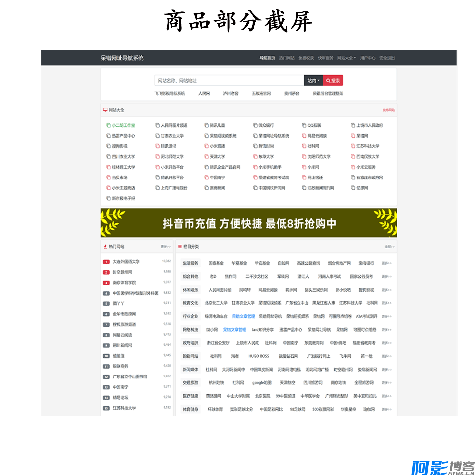476x476 pixels.
Task: Open the 教育文化 category label
Action: 190,303
